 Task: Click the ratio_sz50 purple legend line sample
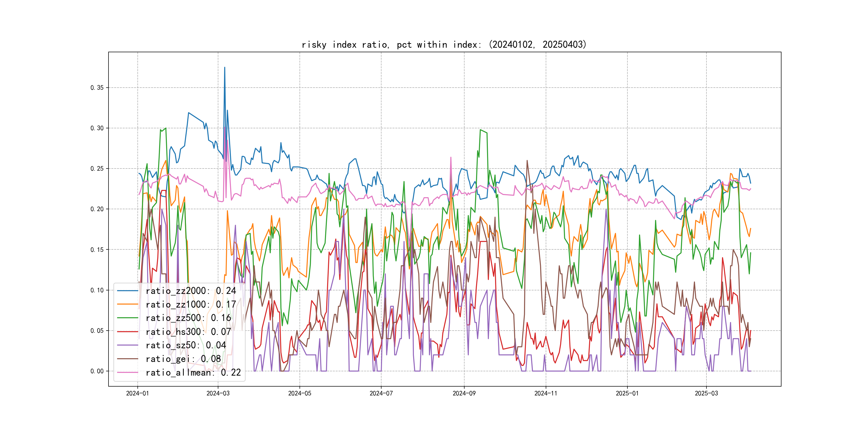click(x=127, y=345)
